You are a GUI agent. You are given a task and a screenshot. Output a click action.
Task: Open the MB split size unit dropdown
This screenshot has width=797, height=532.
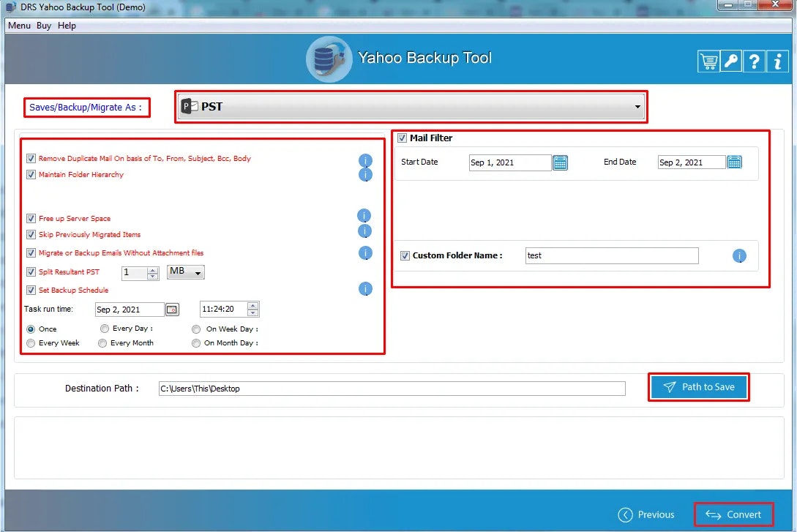point(185,272)
